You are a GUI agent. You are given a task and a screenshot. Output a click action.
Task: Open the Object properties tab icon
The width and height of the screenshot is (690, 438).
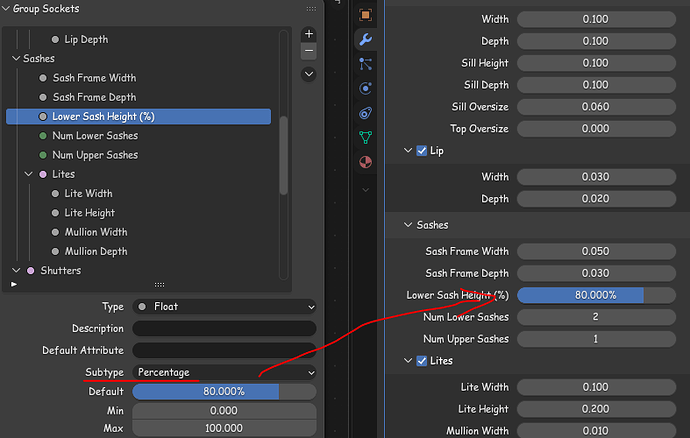point(365,15)
